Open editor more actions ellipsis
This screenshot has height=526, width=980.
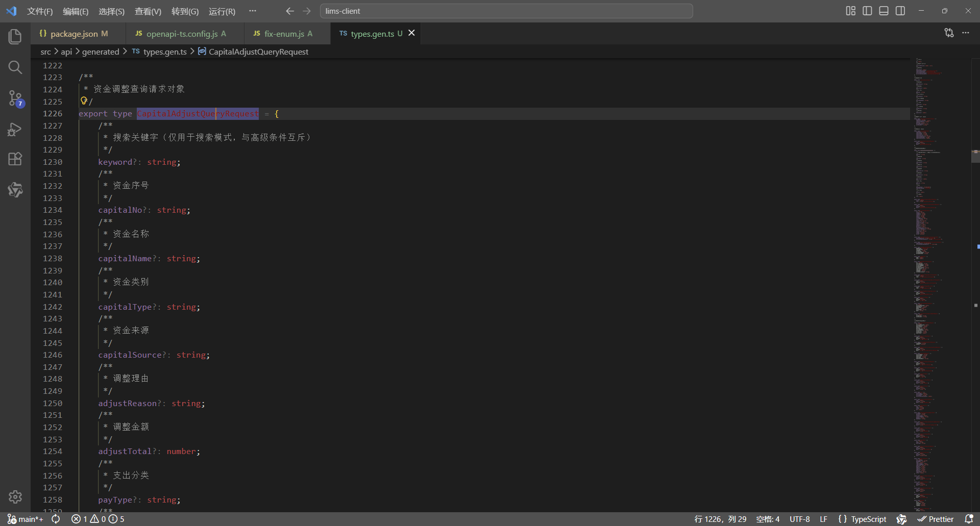(x=966, y=33)
